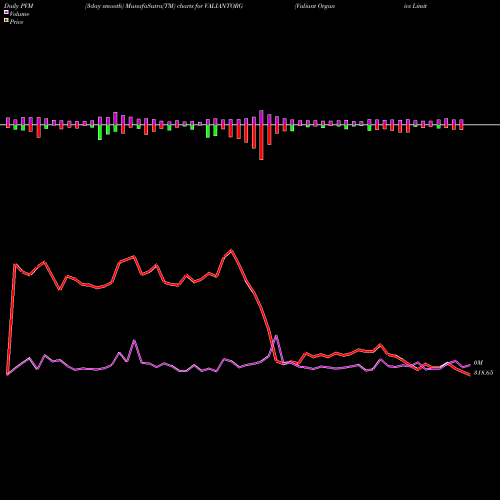Viewport: 500px width, 500px height.
Task: Click the 'Valiant Organ' company name text
Action: pos(315,6)
